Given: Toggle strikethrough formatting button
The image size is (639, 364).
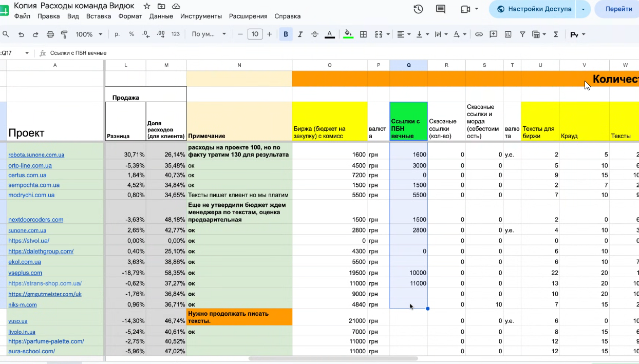Looking at the screenshot, I should click(x=315, y=34).
